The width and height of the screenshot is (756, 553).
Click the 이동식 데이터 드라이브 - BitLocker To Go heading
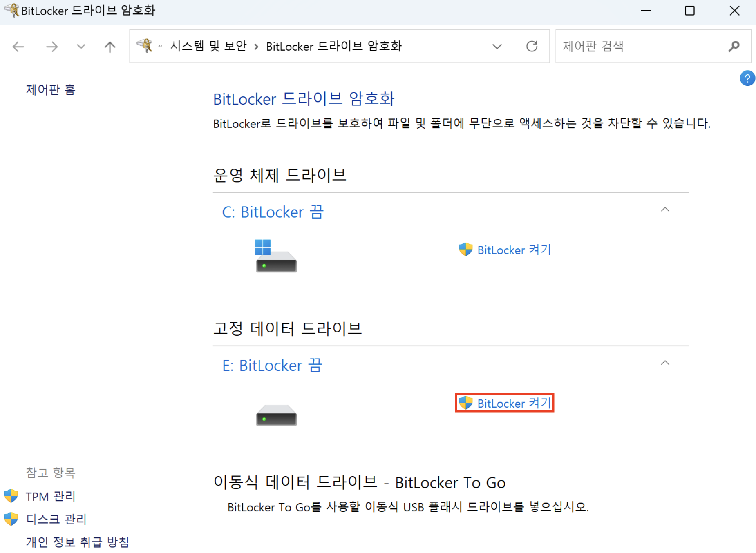(360, 482)
